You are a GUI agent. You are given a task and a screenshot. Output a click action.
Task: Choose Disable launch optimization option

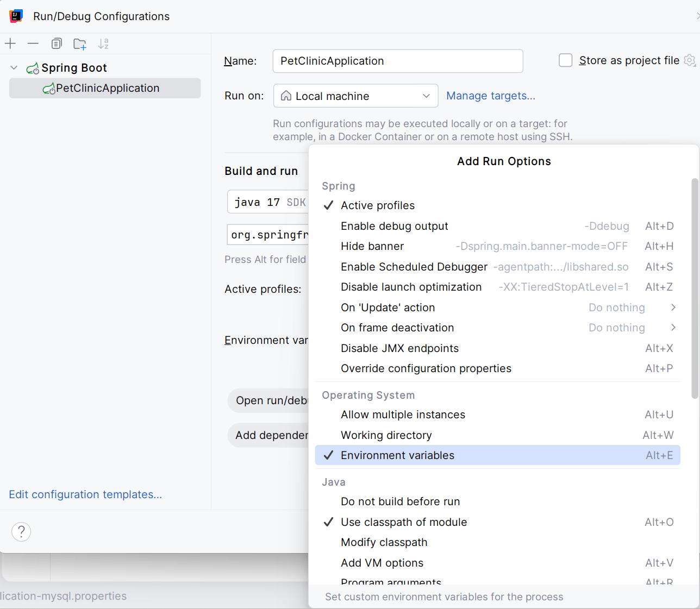pos(497,287)
